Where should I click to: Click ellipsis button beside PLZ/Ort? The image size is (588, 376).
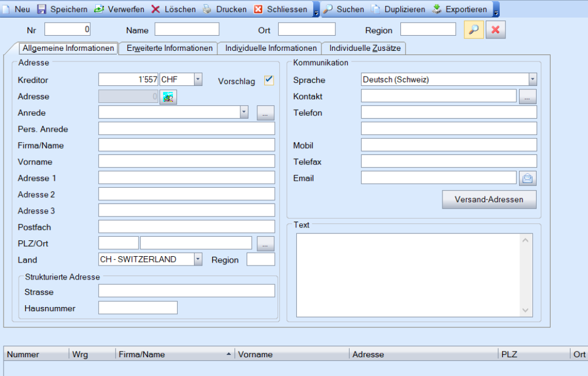tap(265, 243)
